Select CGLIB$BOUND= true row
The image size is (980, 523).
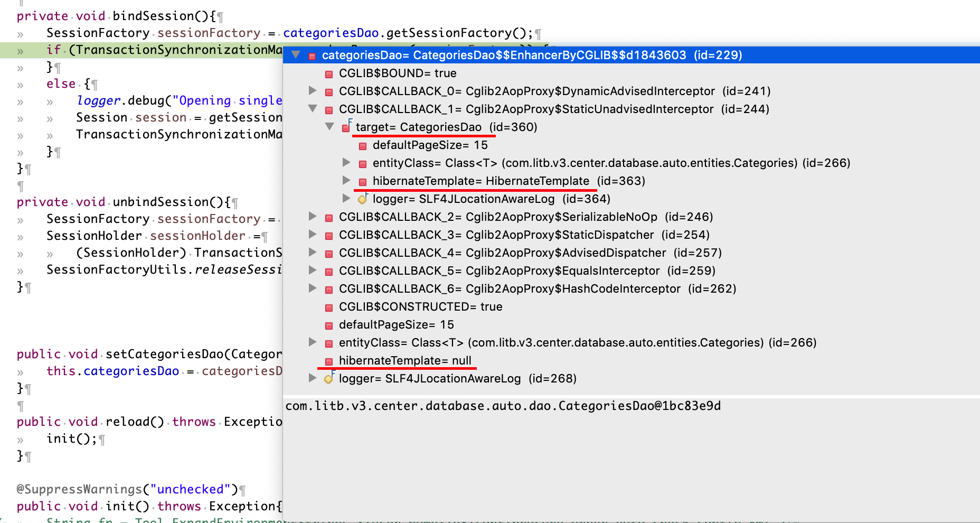point(398,73)
